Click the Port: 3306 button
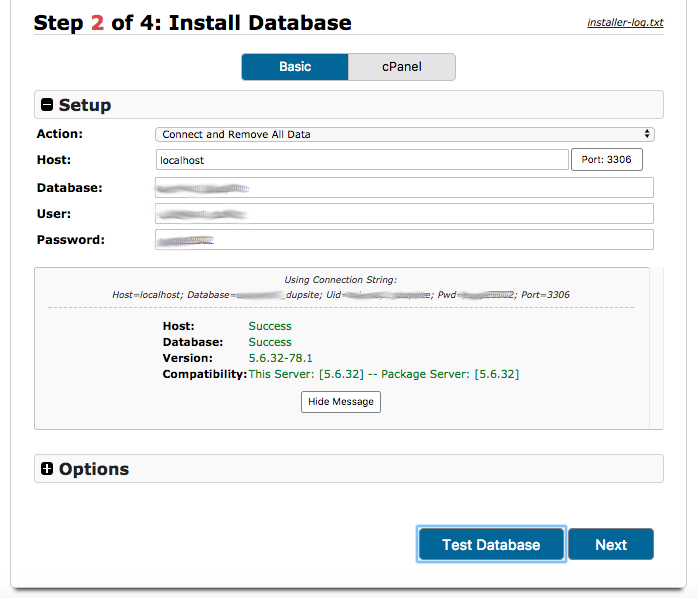 (x=606, y=160)
